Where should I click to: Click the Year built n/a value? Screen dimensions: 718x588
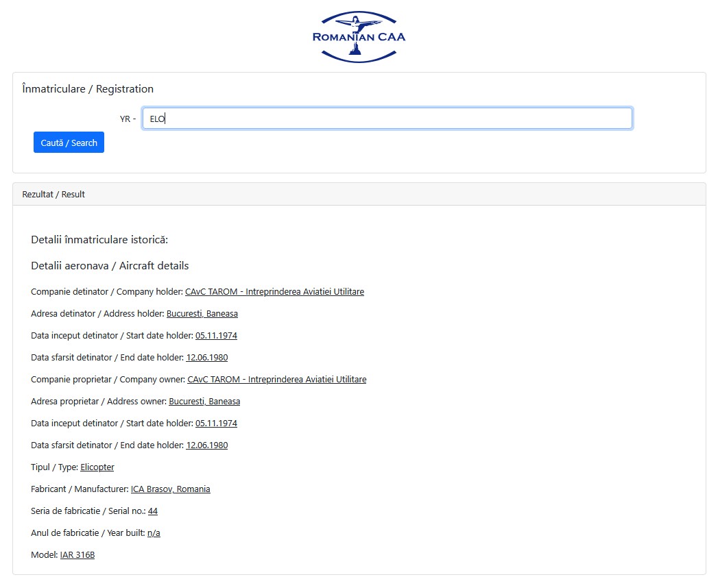[x=154, y=533]
